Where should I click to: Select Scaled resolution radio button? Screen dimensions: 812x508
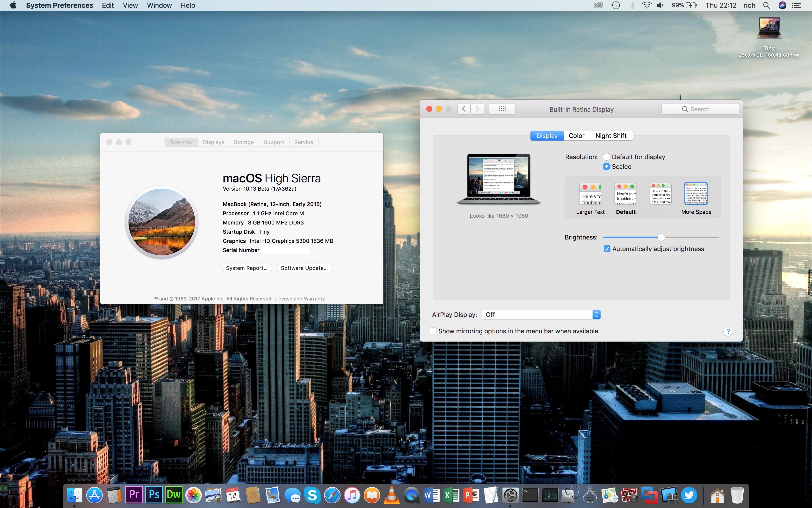(x=606, y=167)
